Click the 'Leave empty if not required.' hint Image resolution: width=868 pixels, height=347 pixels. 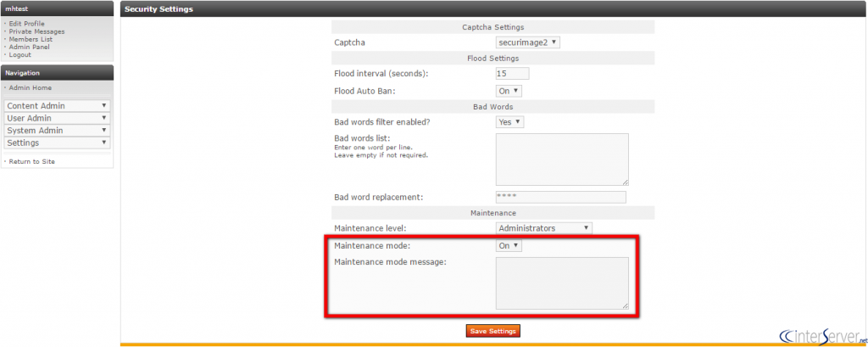coord(381,155)
